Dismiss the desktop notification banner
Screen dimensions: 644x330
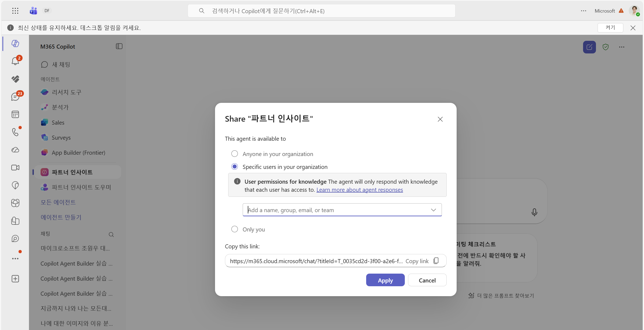pos(633,28)
